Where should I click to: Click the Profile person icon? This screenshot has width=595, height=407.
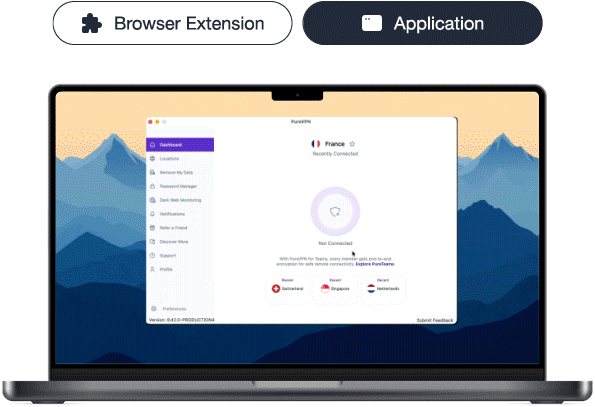(153, 269)
